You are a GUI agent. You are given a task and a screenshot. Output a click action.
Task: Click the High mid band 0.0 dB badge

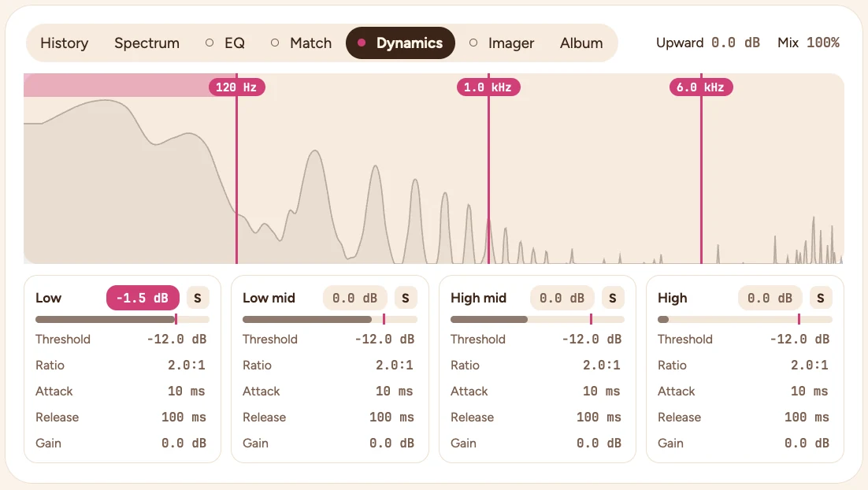point(562,298)
